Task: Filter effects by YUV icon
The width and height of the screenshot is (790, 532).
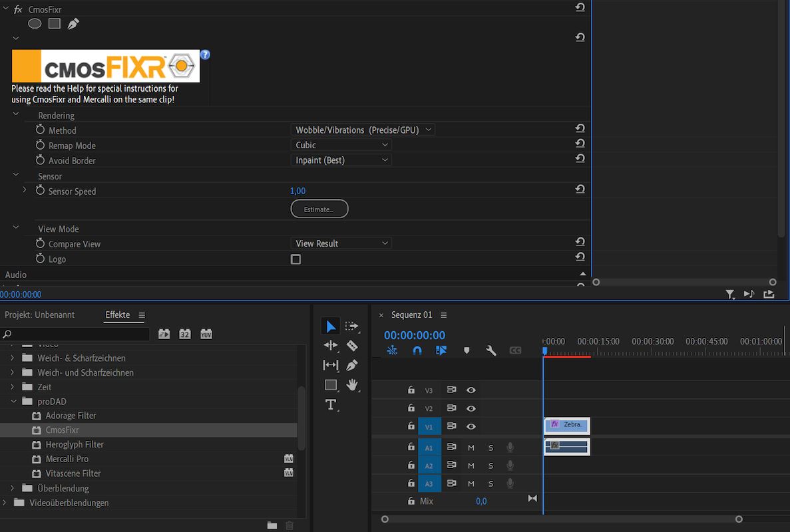Action: tap(206, 334)
